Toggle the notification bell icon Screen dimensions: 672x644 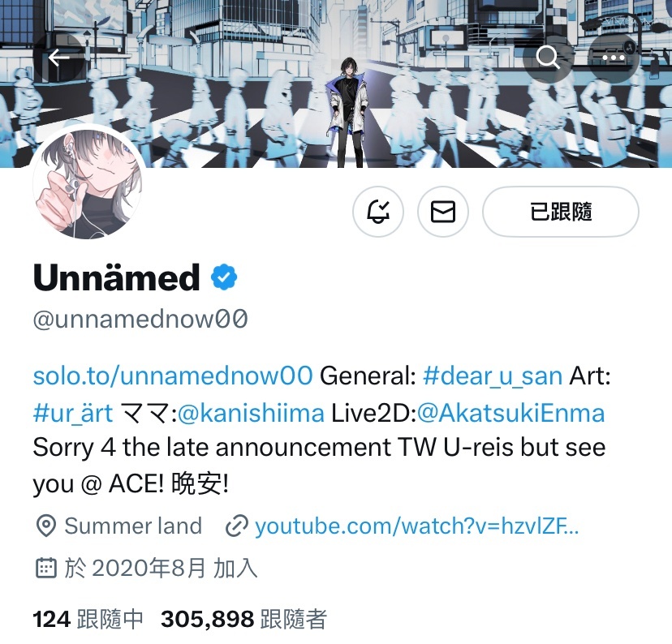coord(378,212)
